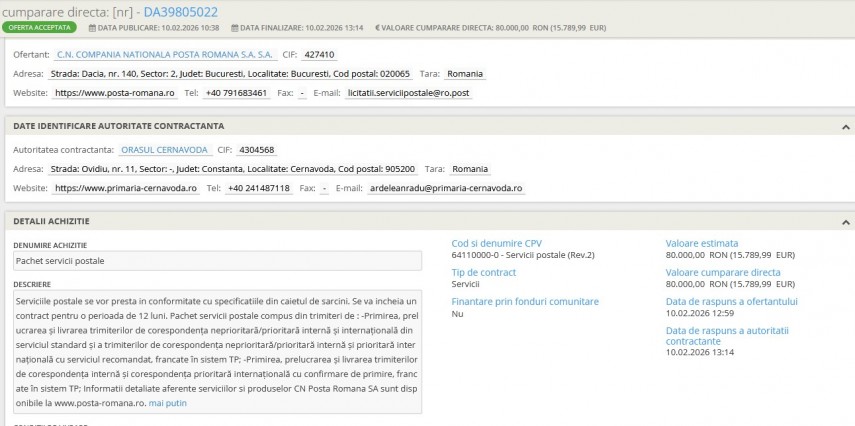Click the bidder phone number +40 791683461
Image resolution: width=855 pixels, height=426 pixels.
tap(237, 93)
